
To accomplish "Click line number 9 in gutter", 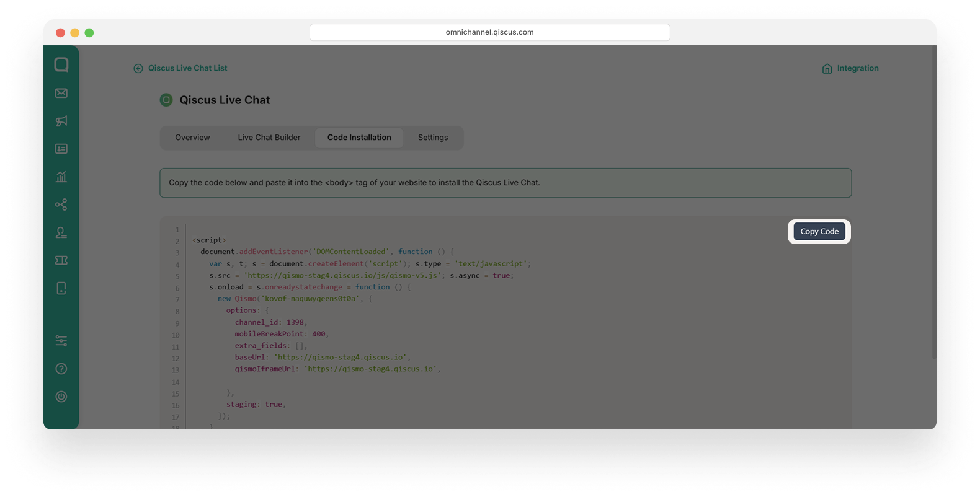I will [x=177, y=323].
